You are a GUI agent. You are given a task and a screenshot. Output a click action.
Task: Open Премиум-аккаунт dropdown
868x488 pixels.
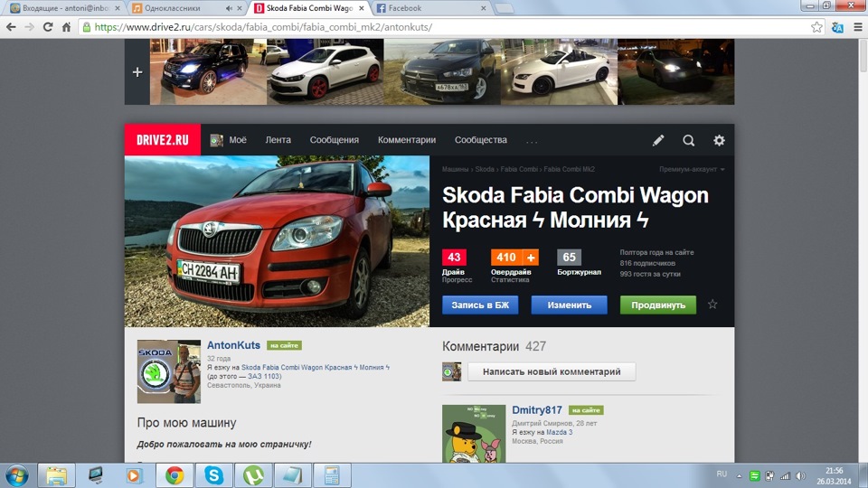click(x=692, y=169)
